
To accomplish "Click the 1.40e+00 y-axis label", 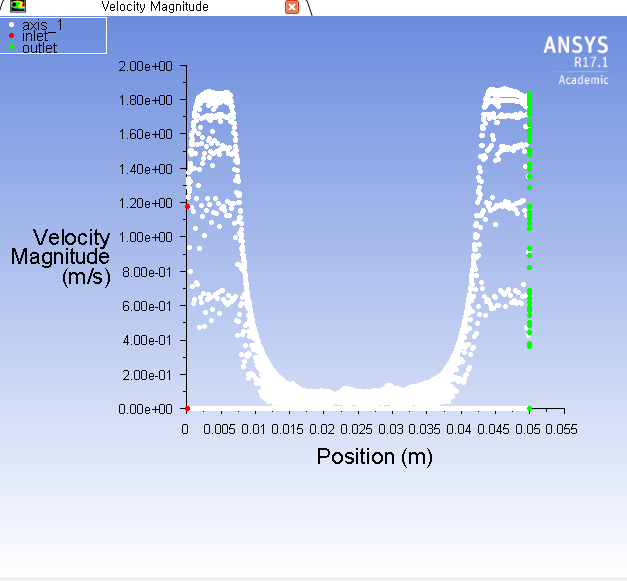I will [x=146, y=169].
